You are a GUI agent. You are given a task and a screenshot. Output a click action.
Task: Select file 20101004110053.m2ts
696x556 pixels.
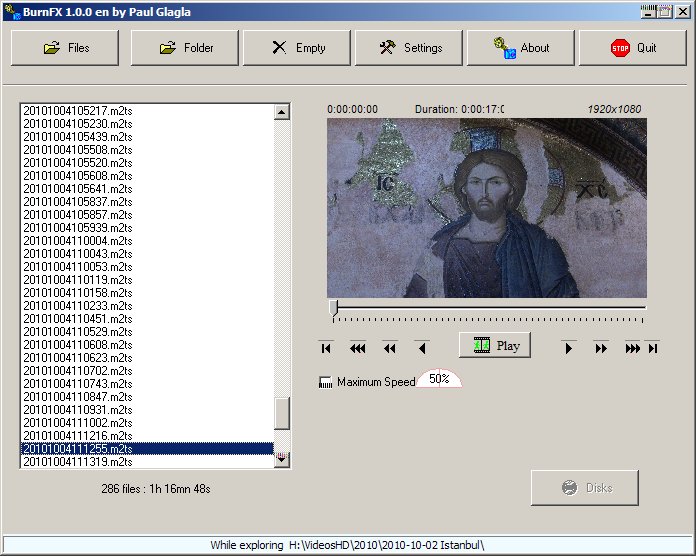(147, 267)
